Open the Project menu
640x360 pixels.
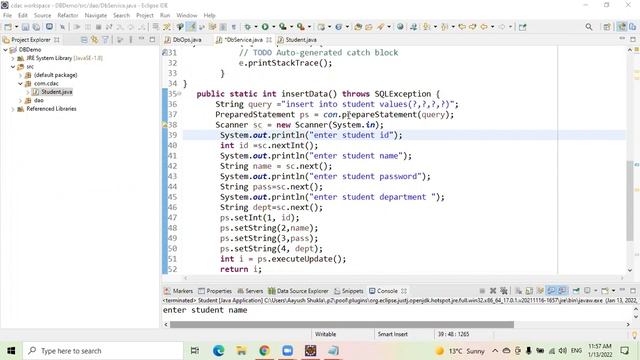click(x=145, y=16)
